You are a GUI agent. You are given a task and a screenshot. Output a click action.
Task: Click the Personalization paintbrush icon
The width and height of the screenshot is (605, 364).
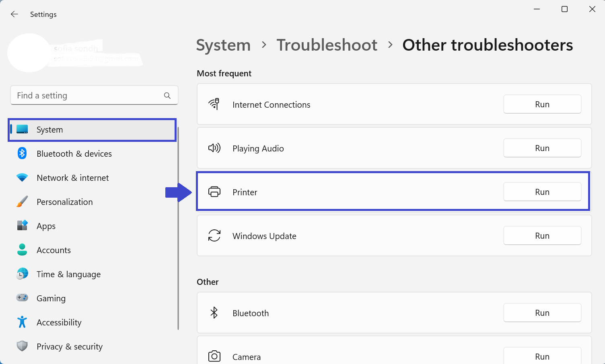(22, 202)
